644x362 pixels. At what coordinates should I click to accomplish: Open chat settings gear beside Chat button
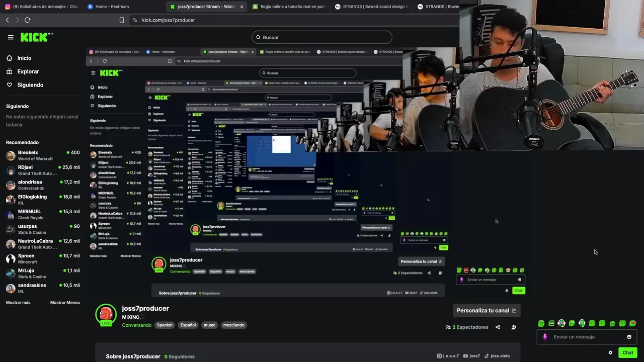[x=610, y=352]
